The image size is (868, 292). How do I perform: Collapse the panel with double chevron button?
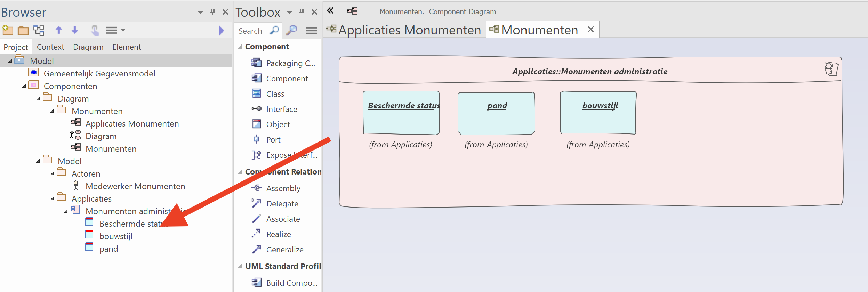coord(330,11)
